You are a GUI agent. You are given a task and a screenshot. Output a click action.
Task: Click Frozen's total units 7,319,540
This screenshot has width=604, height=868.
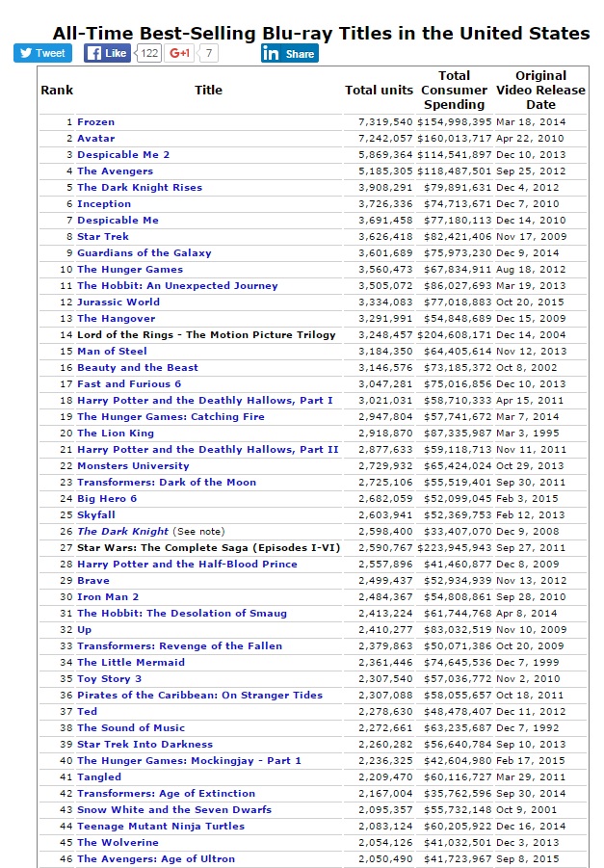tap(385, 121)
